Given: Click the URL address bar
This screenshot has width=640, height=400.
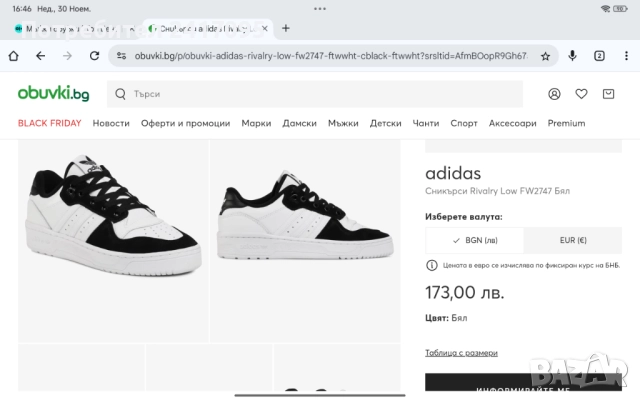Looking at the screenshot, I should tap(331, 56).
